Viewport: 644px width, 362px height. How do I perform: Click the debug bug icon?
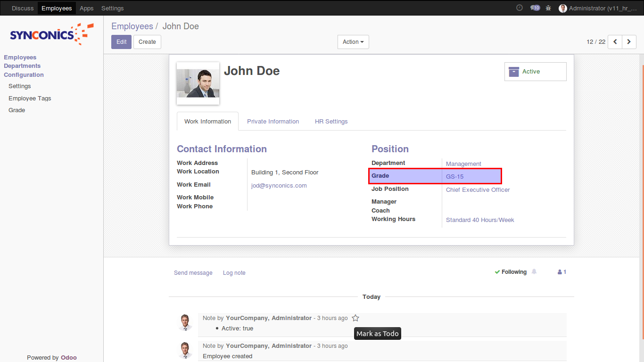tap(548, 8)
